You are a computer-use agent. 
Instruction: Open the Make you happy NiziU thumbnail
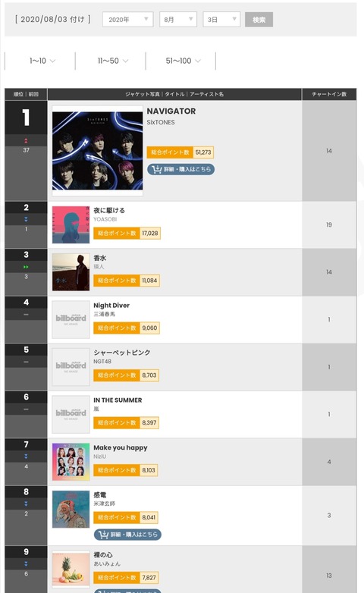[x=71, y=462]
